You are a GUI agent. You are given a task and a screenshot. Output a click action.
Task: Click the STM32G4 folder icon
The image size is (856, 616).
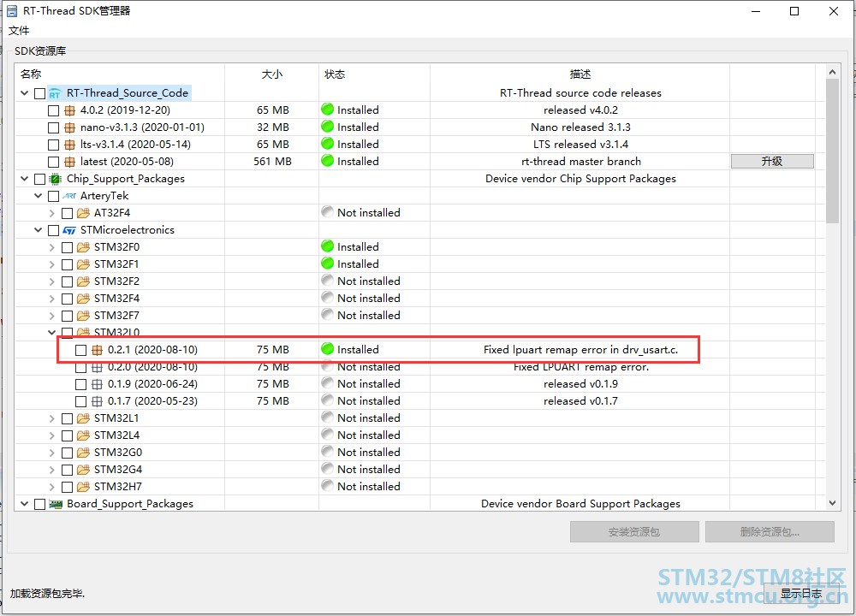coord(83,470)
